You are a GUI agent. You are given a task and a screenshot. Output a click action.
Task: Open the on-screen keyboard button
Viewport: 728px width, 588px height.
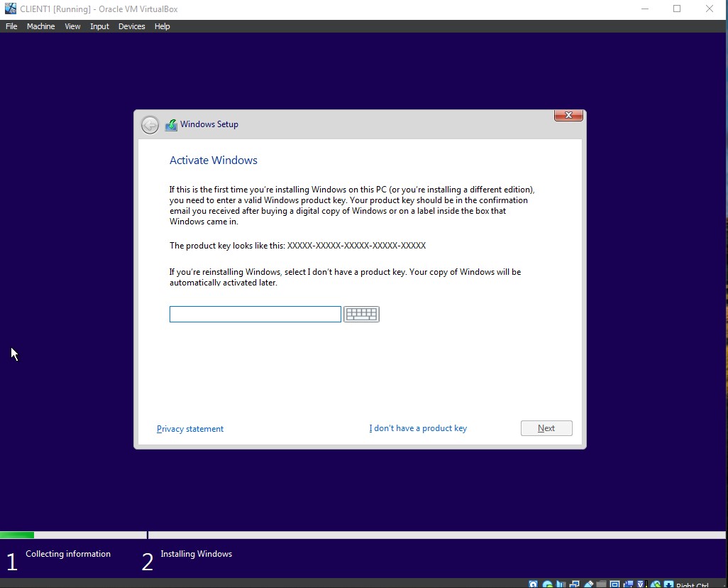(x=361, y=314)
